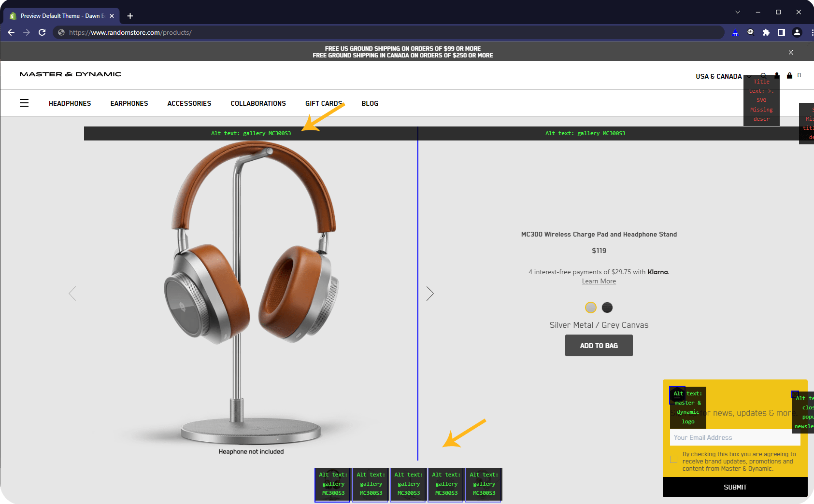Go to previous gallery image arrow
The image size is (814, 504).
point(72,294)
